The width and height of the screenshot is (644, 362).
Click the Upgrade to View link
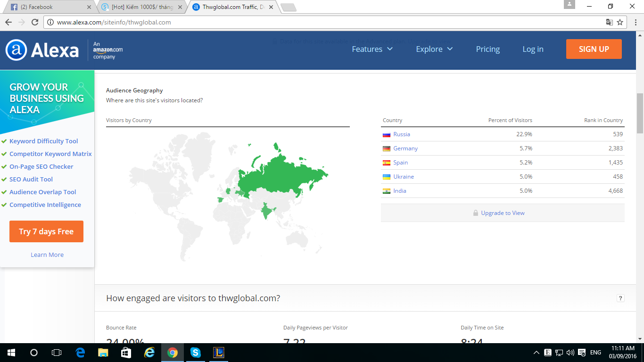pyautogui.click(x=503, y=213)
